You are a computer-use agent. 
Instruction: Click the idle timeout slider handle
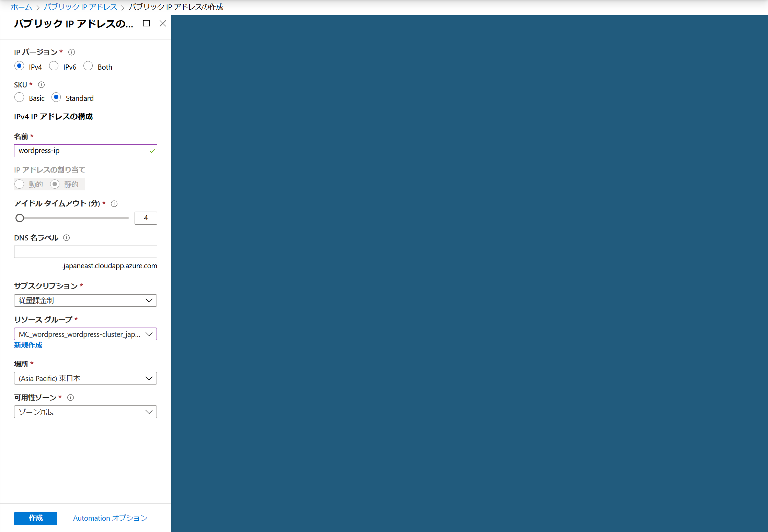pyautogui.click(x=20, y=218)
